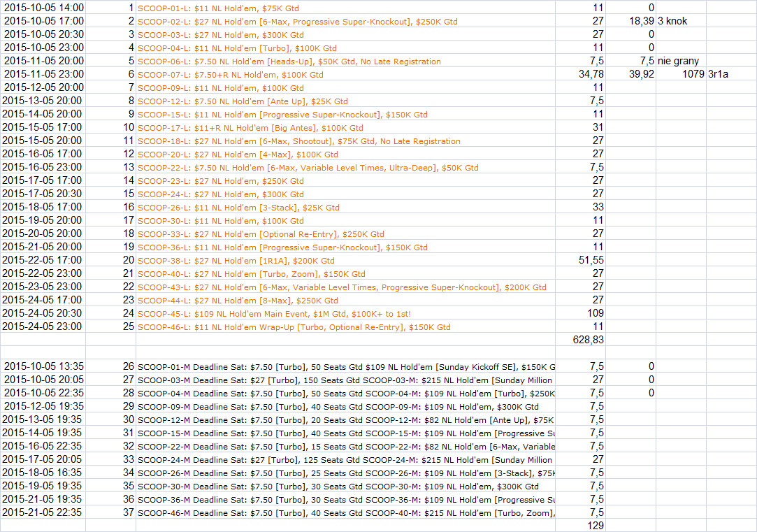Select row number 13 cell
Viewport: 757px width, 532px height.
(110, 167)
